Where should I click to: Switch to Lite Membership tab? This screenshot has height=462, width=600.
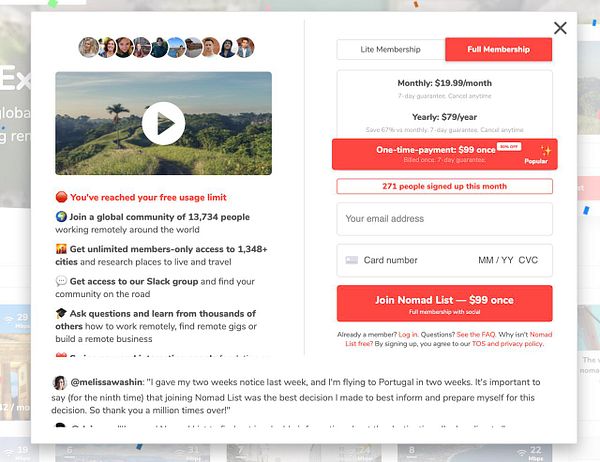pos(391,49)
